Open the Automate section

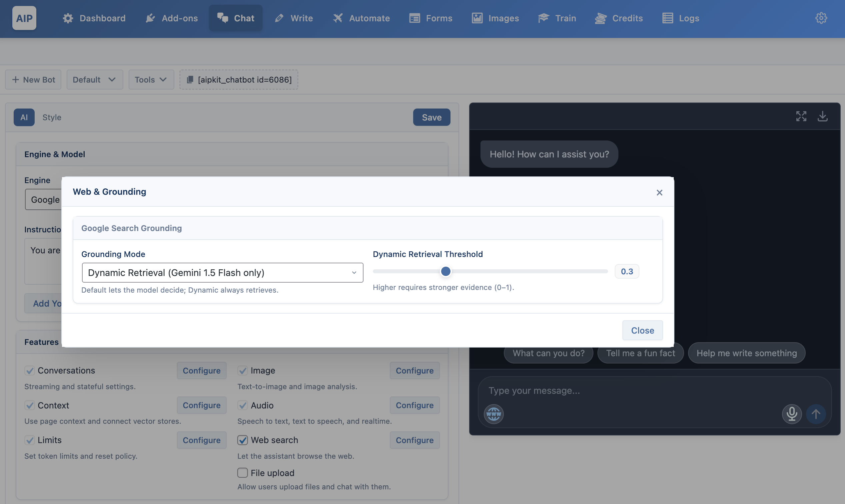(361, 18)
